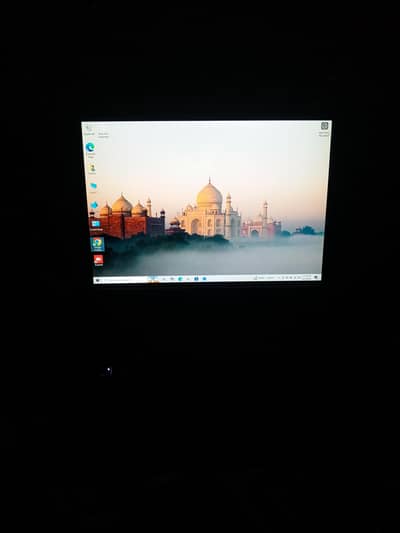The image size is (400, 533).
Task: Open the red desktop icon at bottom-left
Action: [98, 261]
